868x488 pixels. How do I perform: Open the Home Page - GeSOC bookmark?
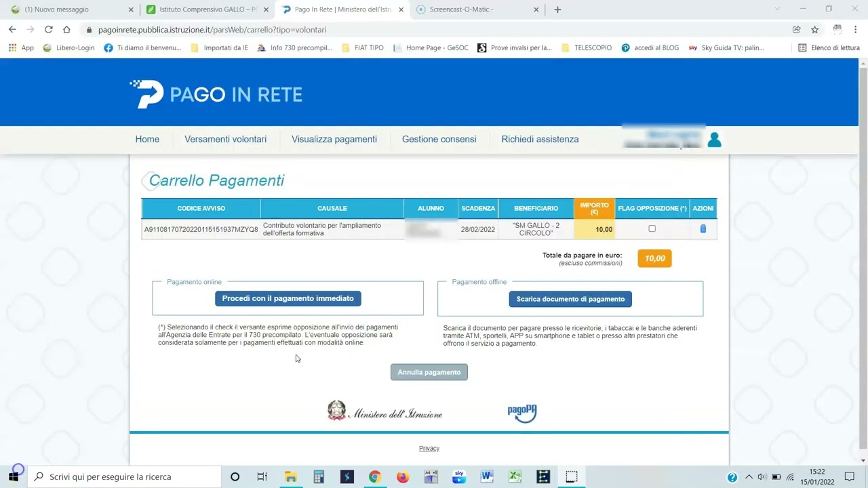tap(431, 48)
